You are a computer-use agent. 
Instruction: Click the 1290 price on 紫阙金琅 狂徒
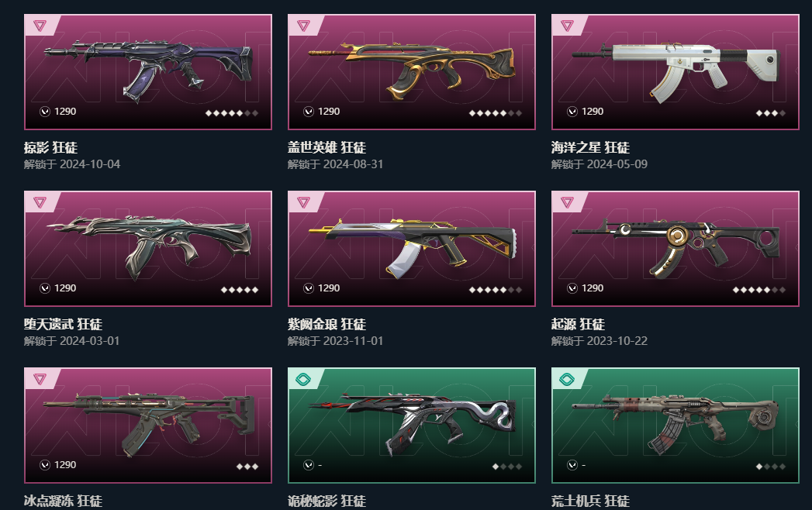329,288
